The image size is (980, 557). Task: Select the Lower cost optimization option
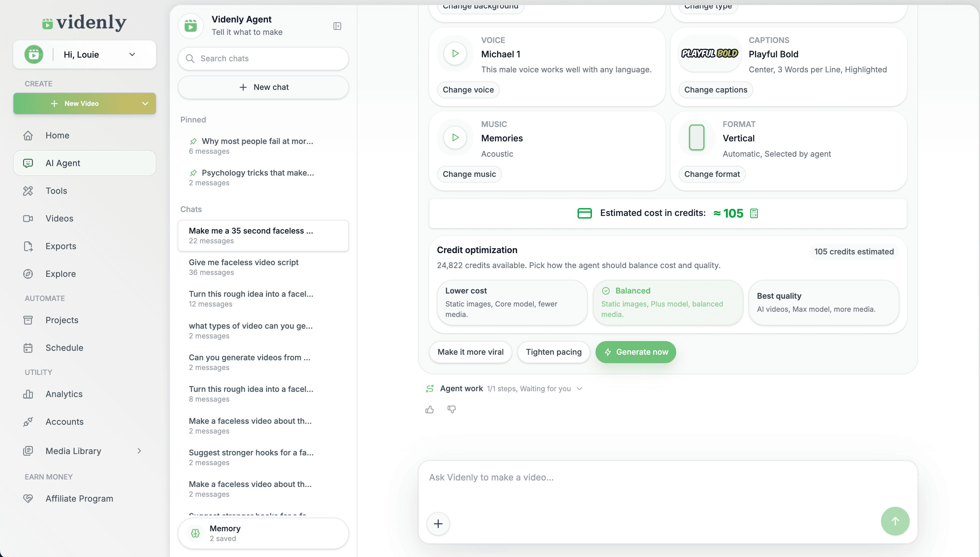pyautogui.click(x=512, y=302)
